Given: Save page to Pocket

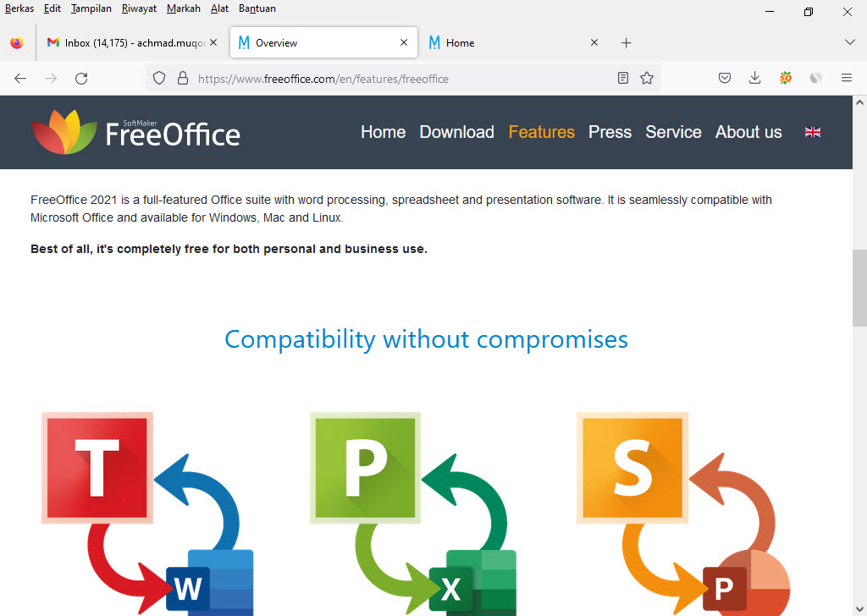Looking at the screenshot, I should click(x=725, y=78).
